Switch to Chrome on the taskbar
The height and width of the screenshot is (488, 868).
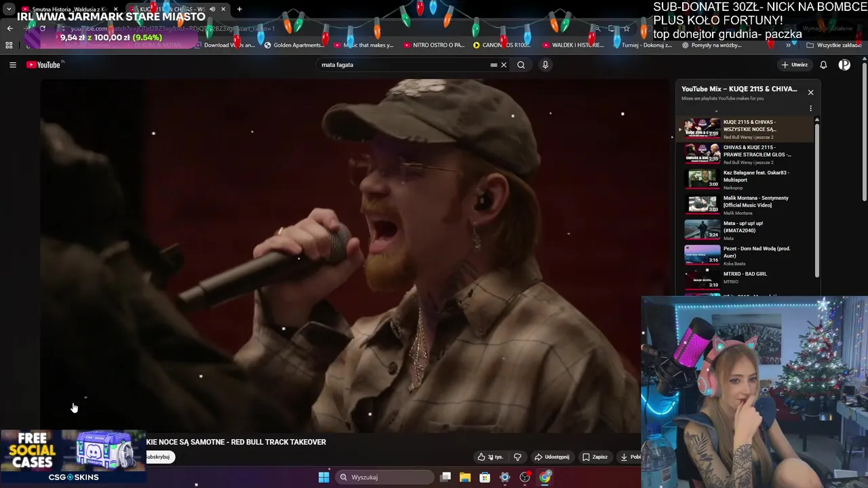545,477
